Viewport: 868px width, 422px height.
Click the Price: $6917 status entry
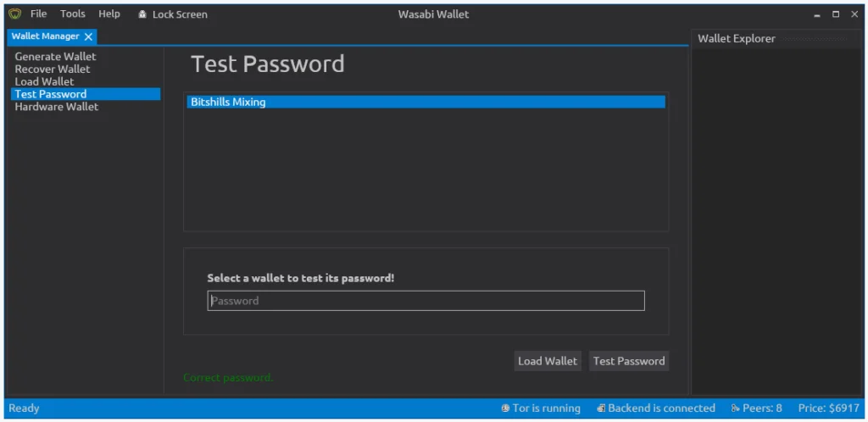(x=828, y=408)
